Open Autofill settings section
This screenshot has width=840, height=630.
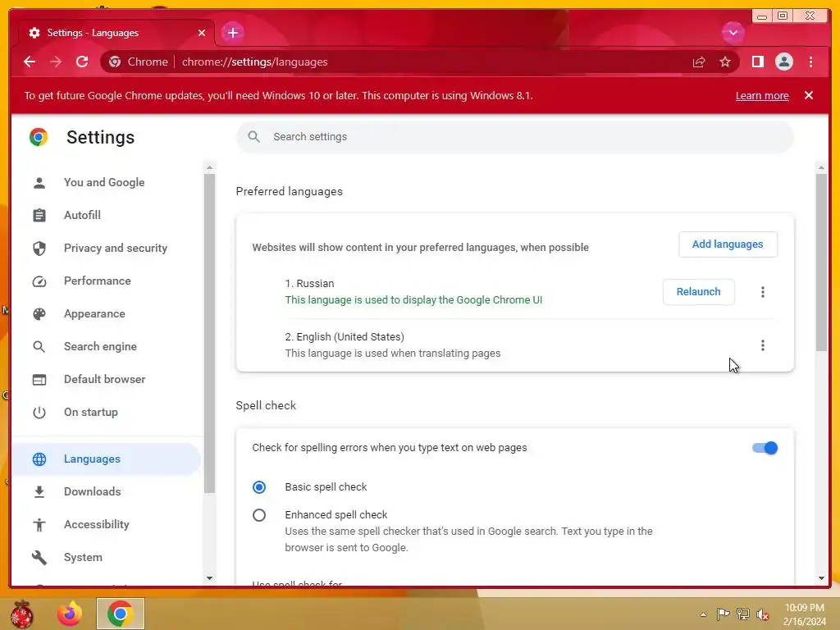[x=106, y=215]
